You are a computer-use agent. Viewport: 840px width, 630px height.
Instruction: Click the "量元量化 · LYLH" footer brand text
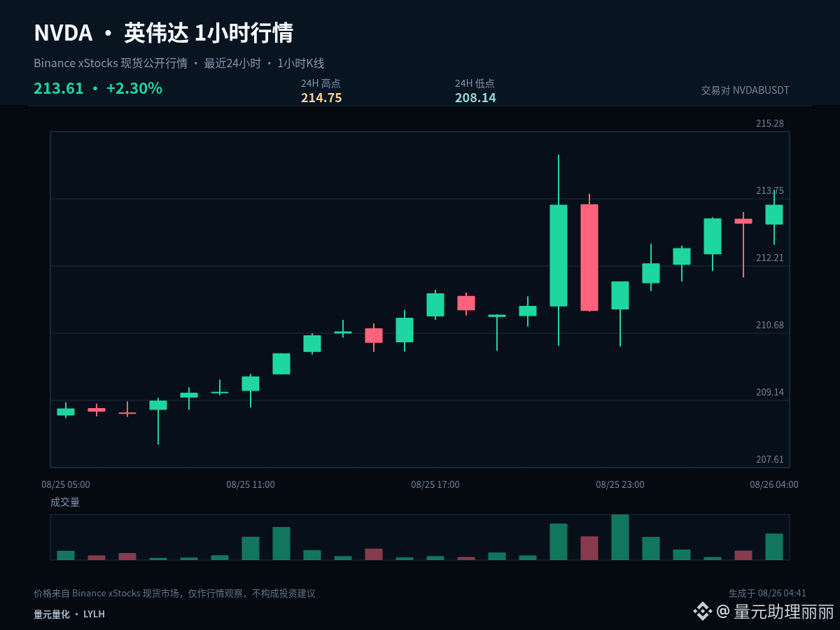point(69,615)
